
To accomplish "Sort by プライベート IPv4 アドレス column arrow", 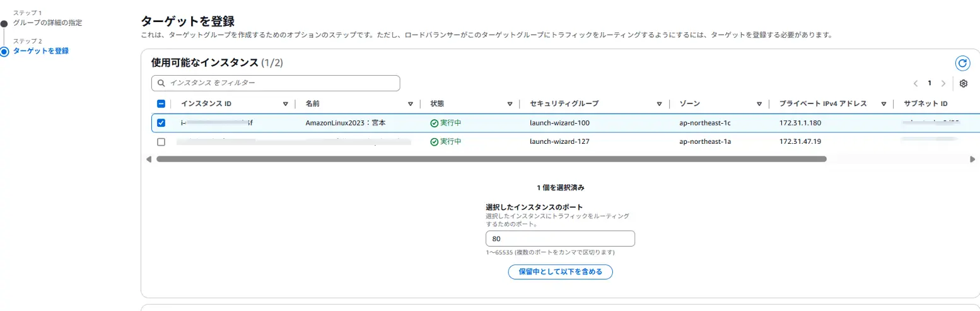I will point(884,103).
